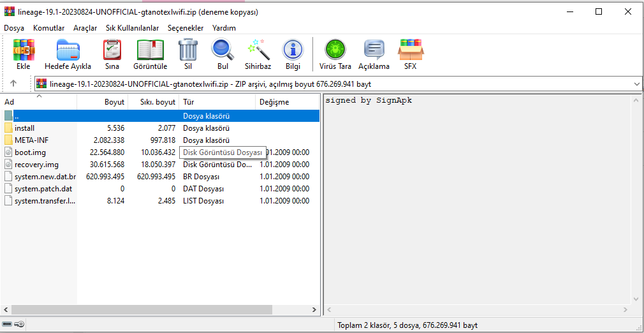Click the 22.564.880 size of boot.img

click(107, 152)
